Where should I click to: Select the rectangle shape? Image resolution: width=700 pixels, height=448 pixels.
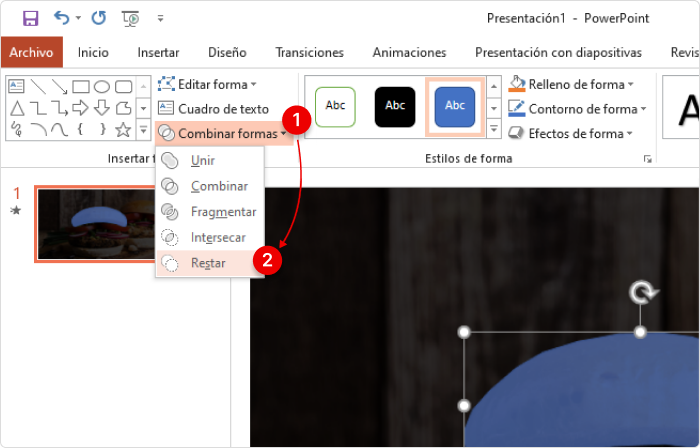(x=81, y=86)
